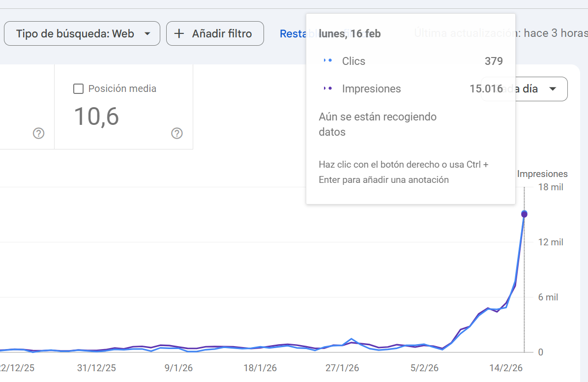Toggle the Posición media checkbox
588x382 pixels.
click(x=78, y=89)
